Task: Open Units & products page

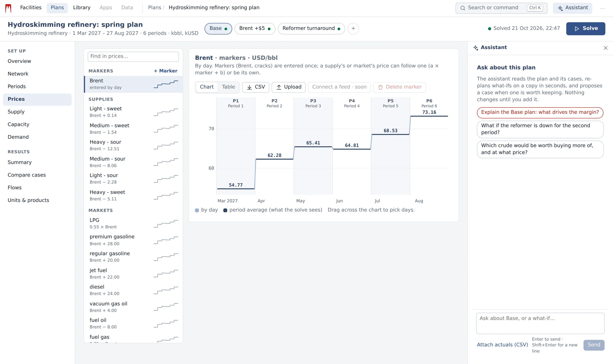Action: [37, 201]
